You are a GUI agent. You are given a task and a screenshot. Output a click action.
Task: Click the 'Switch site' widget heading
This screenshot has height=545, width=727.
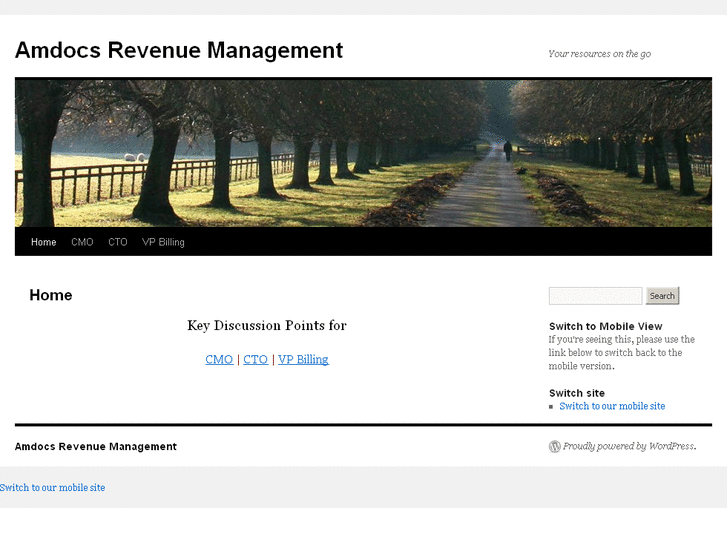coord(577,393)
